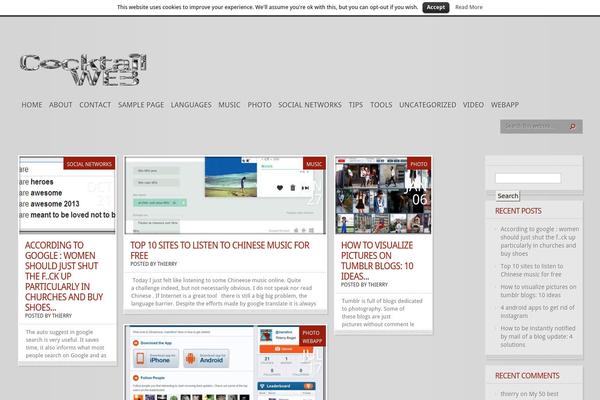
Task: Click the Recent Comments heading
Action: coord(527,376)
